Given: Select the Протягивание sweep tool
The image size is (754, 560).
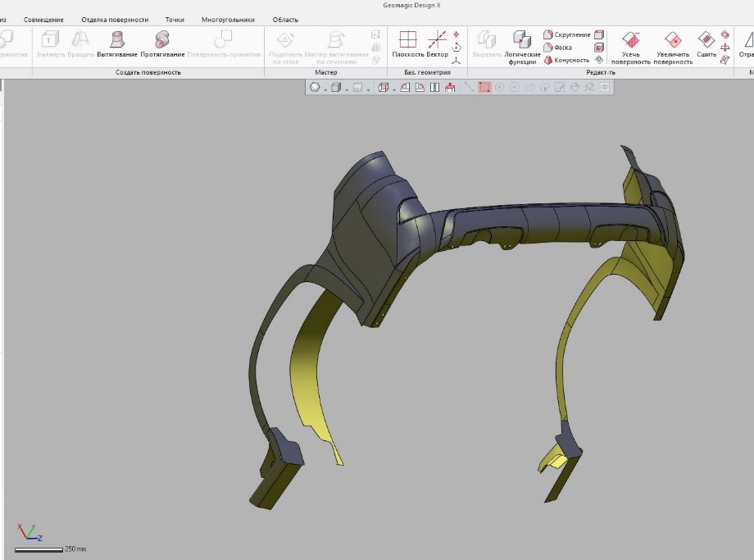Looking at the screenshot, I should [161, 43].
